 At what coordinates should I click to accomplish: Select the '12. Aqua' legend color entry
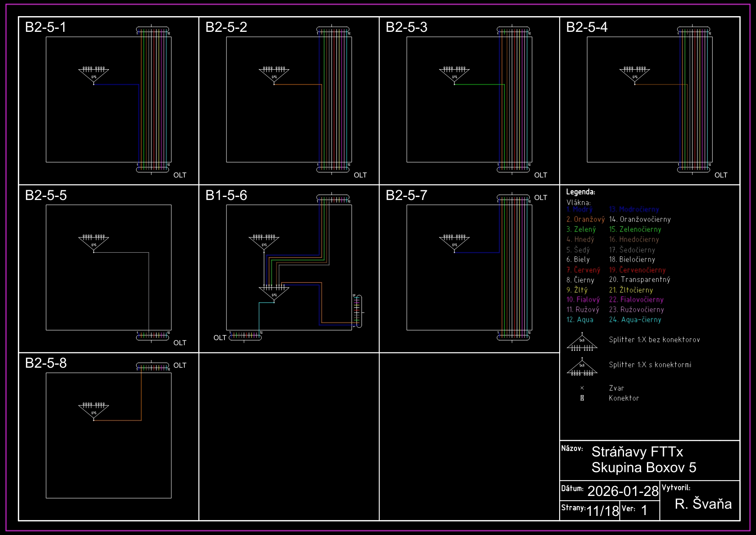580,320
